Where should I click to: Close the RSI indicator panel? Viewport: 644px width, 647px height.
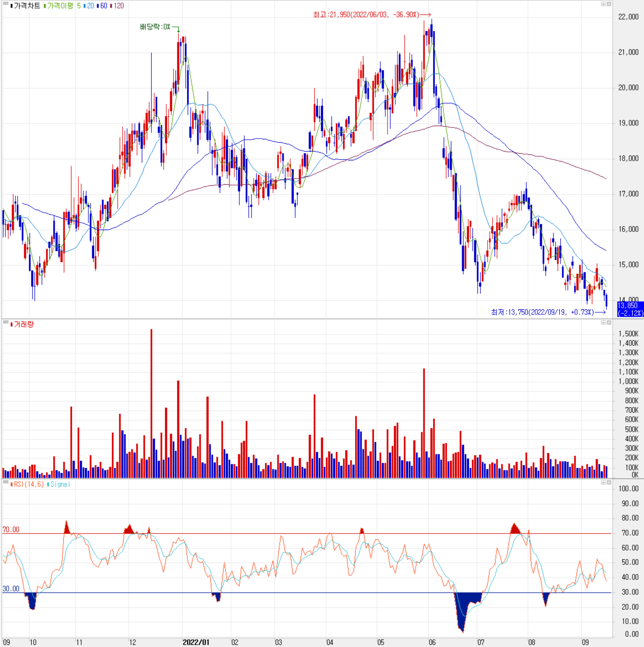pyautogui.click(x=609, y=482)
